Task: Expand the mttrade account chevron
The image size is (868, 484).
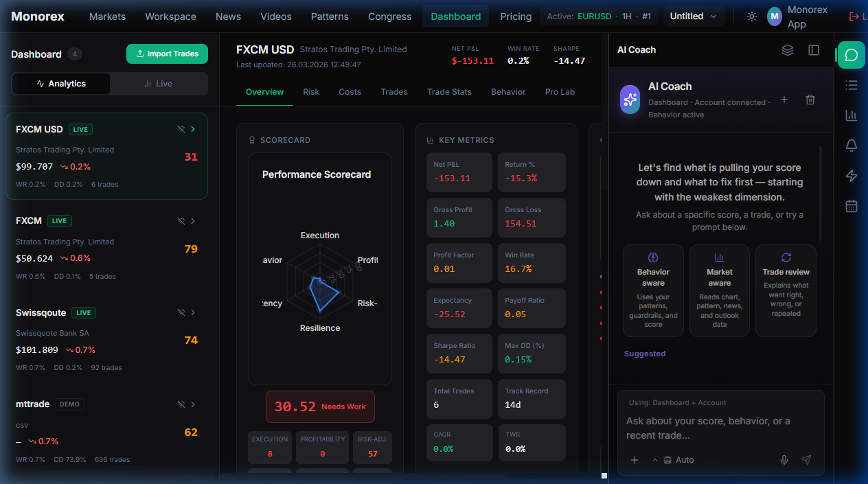Action: [x=194, y=404]
